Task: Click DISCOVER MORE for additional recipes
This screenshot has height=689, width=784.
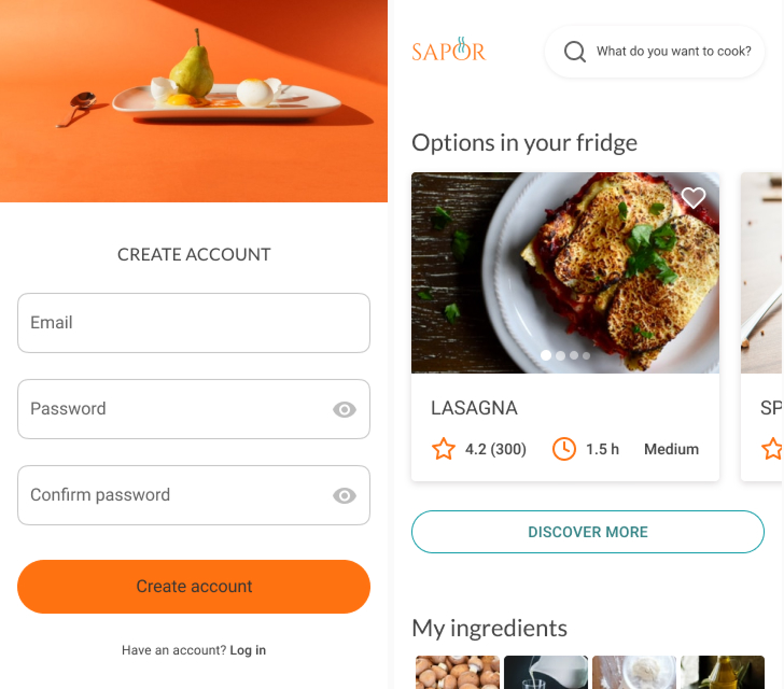Action: (x=587, y=532)
